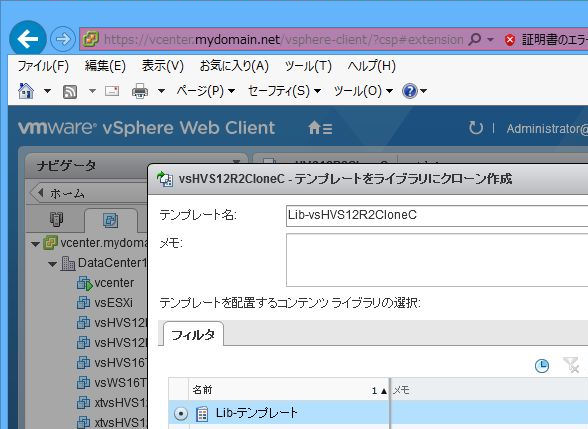The height and width of the screenshot is (429, 588).
Task: Collapse the DataCenter1 tree node
Action: point(52,264)
